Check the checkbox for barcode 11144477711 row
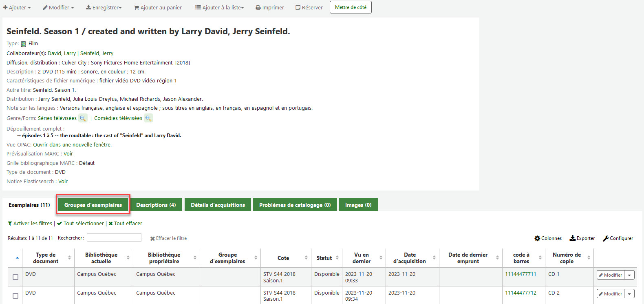The height and width of the screenshot is (304, 644). pyautogui.click(x=15, y=277)
